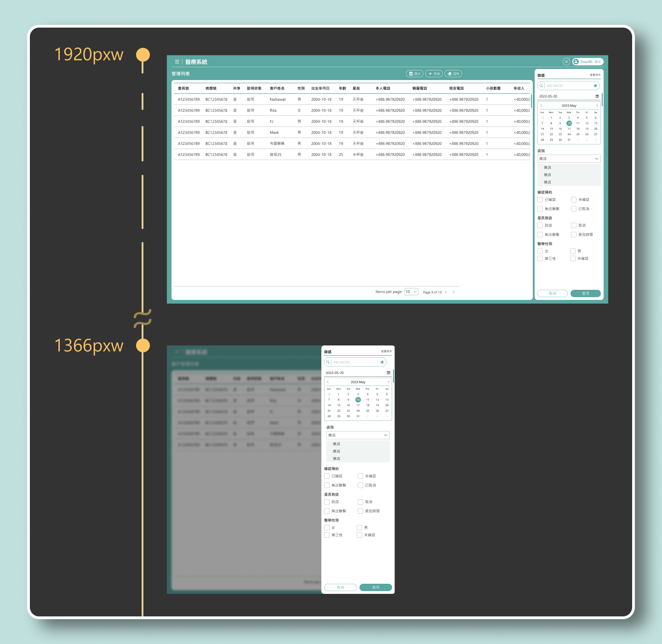
Task: Click the 新增 plus button above the table
Action: click(434, 74)
